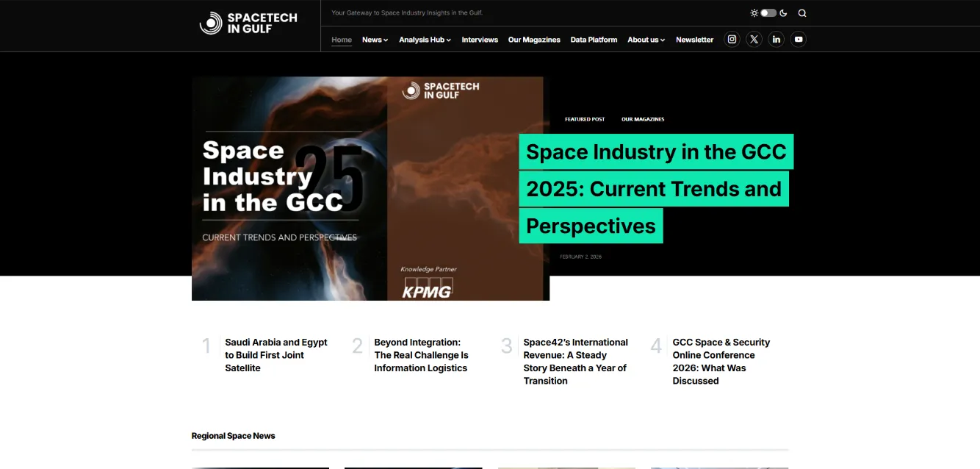The height and width of the screenshot is (469, 980).
Task: Open the Space Industry in the GCC 2025 headline
Action: (656, 189)
